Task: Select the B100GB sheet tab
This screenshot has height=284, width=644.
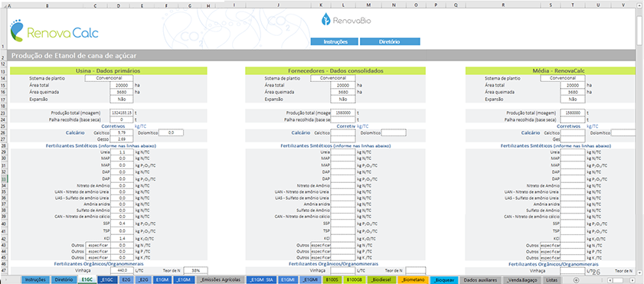Action: pyautogui.click(x=354, y=280)
